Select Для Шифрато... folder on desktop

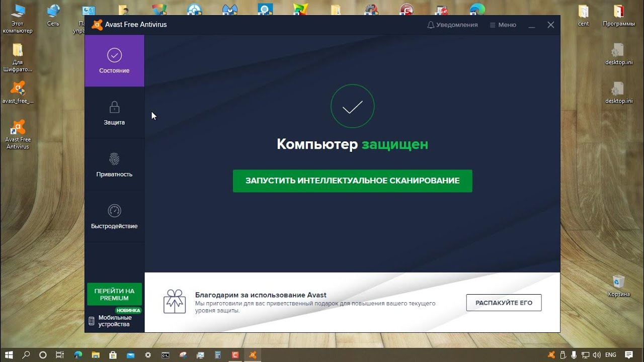[x=18, y=57]
